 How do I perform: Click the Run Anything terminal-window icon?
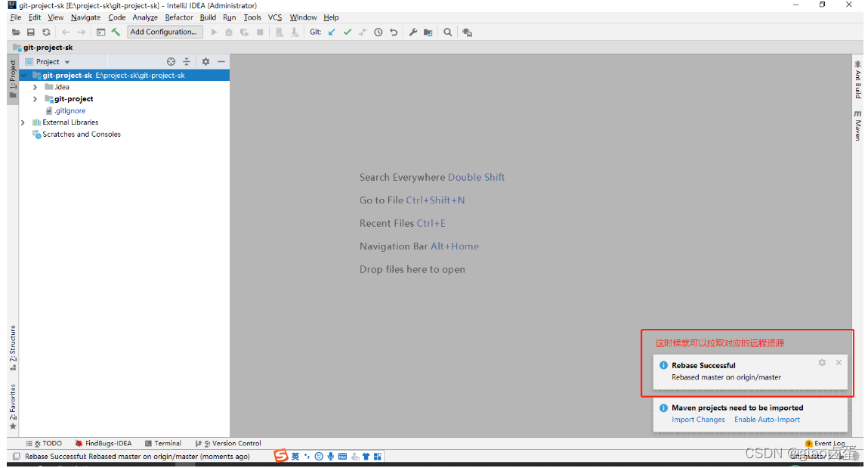tap(100, 32)
